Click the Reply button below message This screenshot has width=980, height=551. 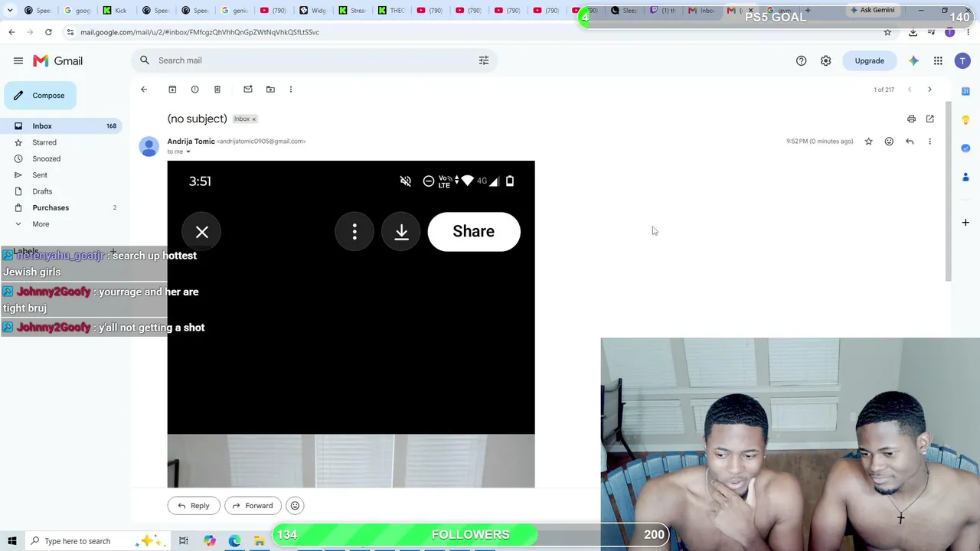(194, 506)
